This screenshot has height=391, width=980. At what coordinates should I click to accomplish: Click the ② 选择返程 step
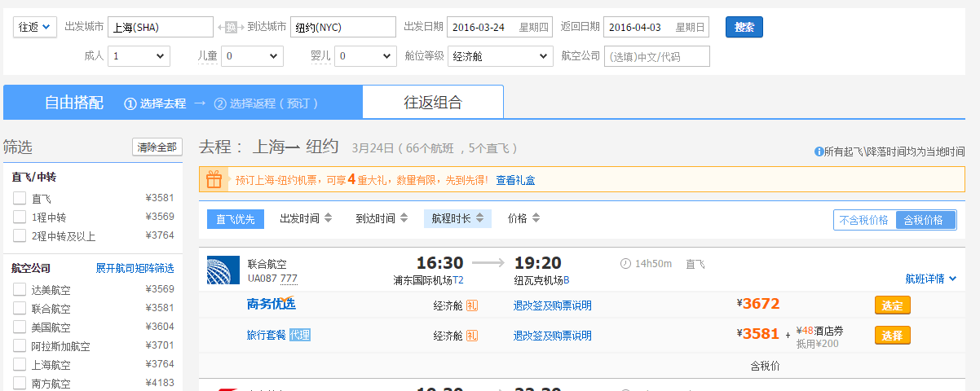[266, 103]
